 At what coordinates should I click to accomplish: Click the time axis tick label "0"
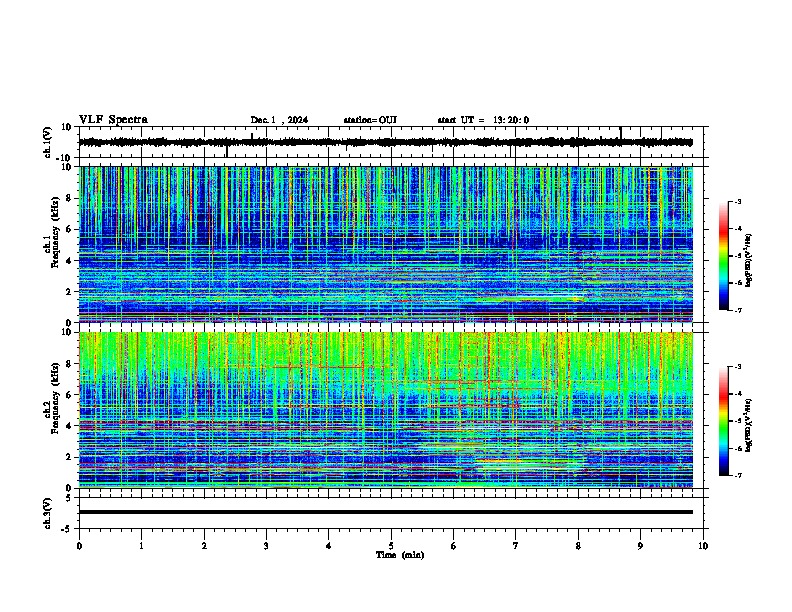coord(79,546)
